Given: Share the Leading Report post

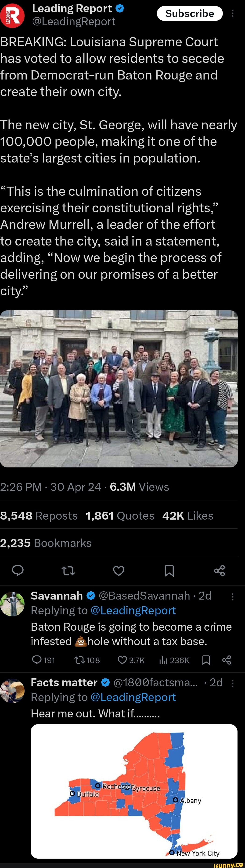Looking at the screenshot, I should tap(219, 571).
